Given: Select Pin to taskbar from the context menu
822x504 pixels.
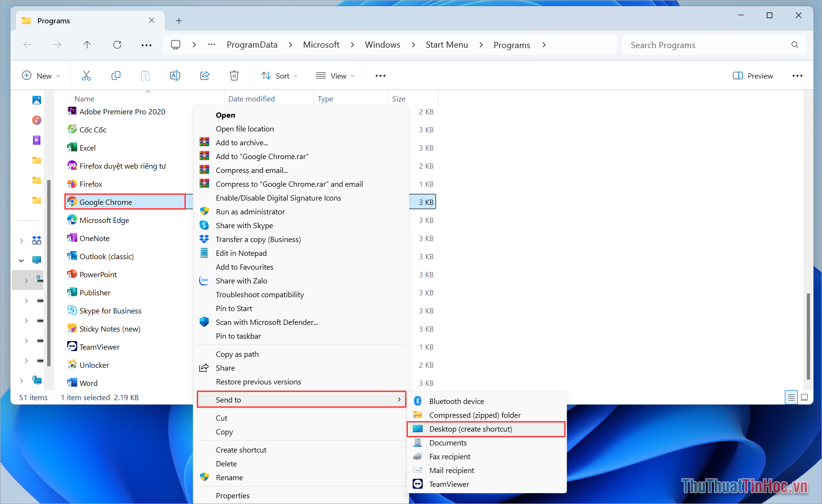Looking at the screenshot, I should click(x=238, y=336).
